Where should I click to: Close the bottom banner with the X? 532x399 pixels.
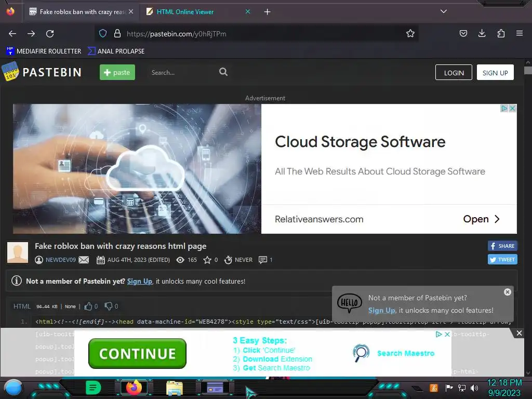click(x=519, y=333)
